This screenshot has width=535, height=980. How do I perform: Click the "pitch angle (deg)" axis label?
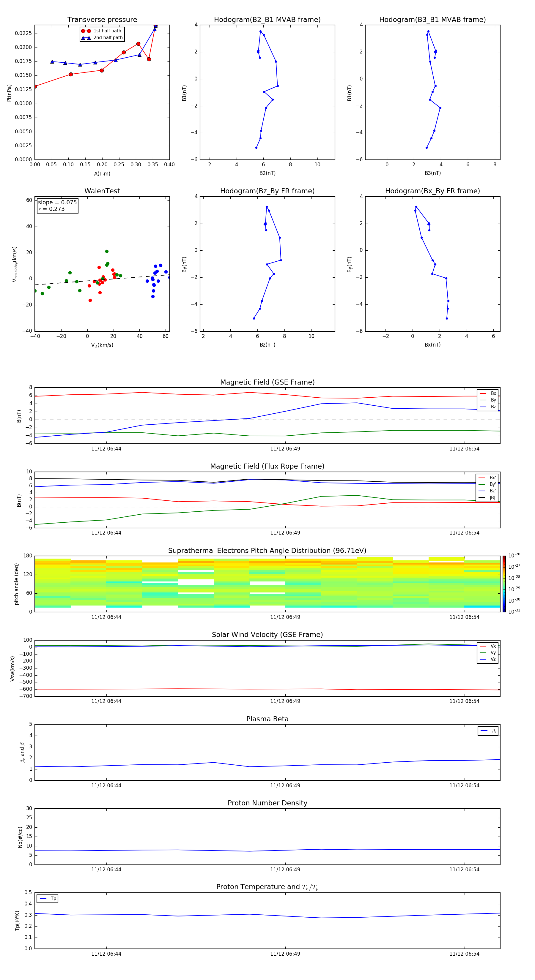coord(16,584)
